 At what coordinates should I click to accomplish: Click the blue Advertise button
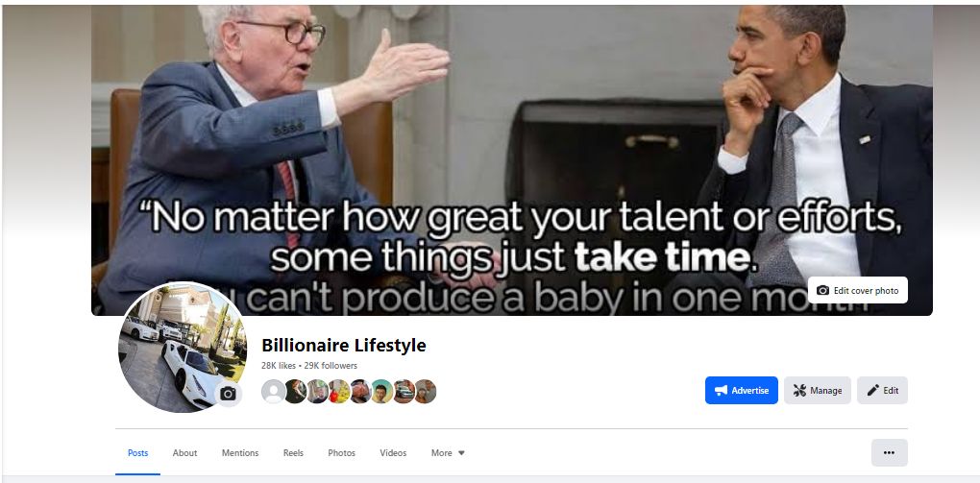pos(742,391)
